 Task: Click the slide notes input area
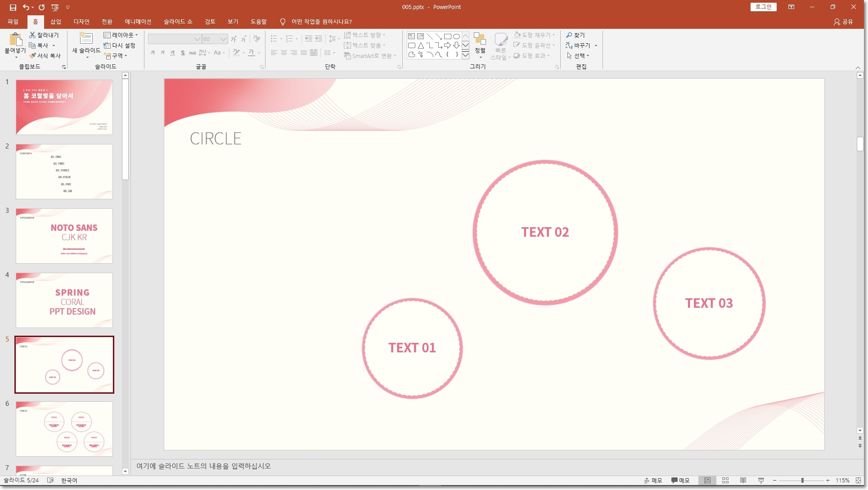tap(495, 466)
